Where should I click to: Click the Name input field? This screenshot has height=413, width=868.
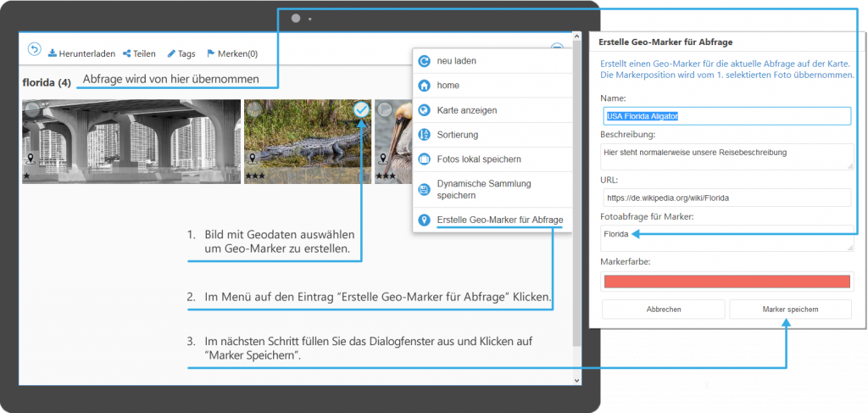coord(727,116)
